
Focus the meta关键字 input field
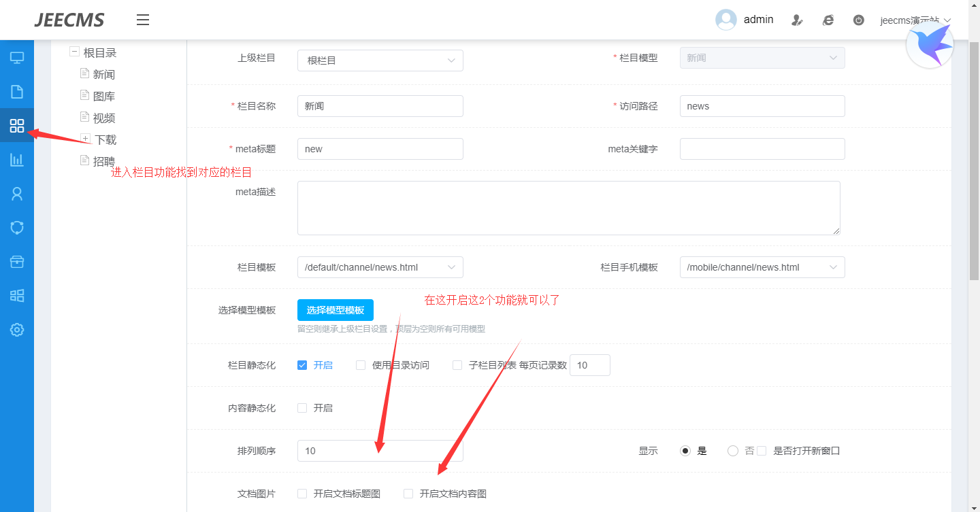click(x=762, y=149)
